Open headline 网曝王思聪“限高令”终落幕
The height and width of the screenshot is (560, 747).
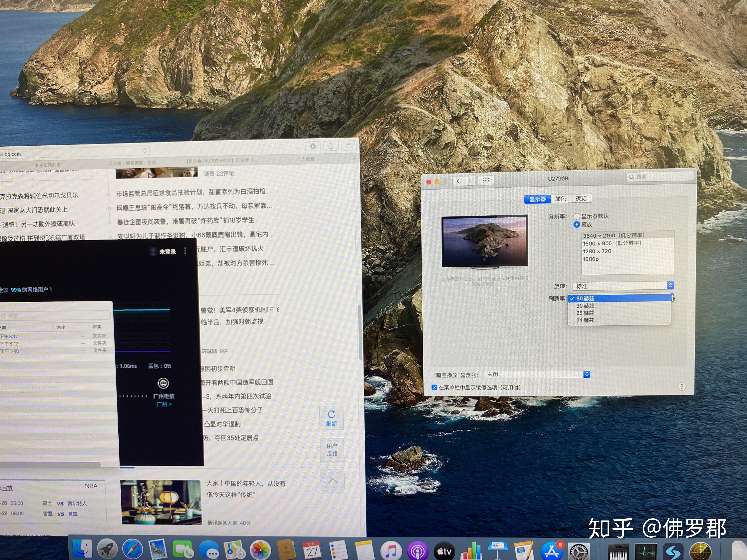[x=195, y=207]
